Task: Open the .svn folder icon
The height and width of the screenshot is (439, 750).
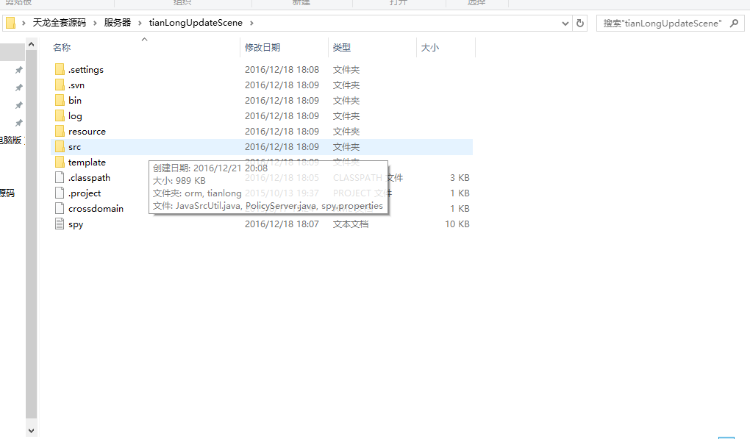Action: coord(59,85)
